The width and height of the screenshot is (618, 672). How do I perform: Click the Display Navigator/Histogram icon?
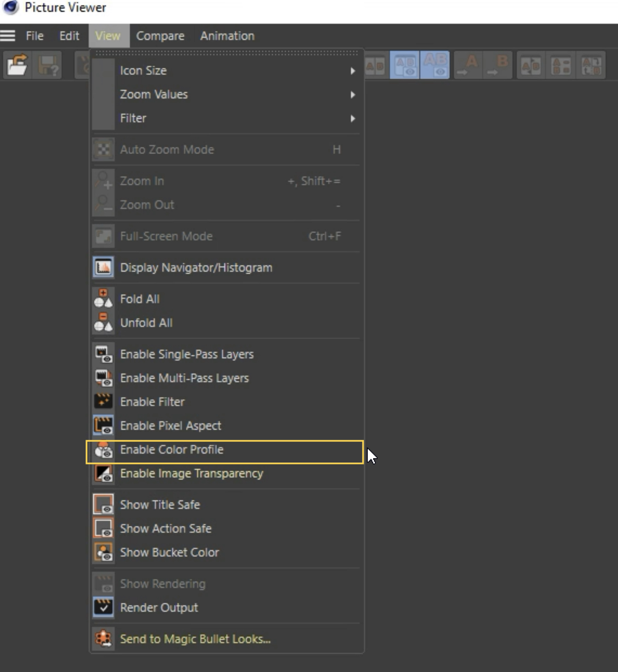(x=103, y=267)
